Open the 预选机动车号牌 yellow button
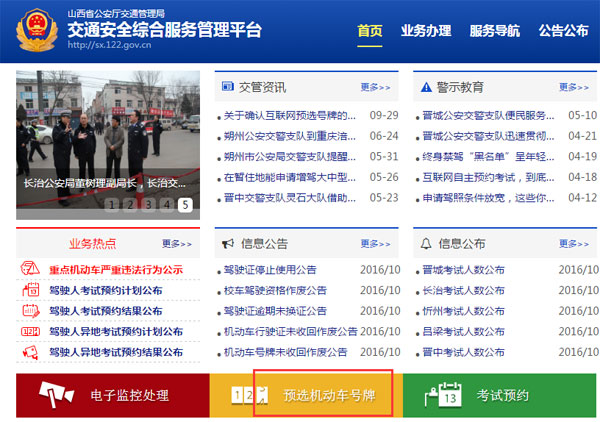This screenshot has height=422, width=600. 306,395
